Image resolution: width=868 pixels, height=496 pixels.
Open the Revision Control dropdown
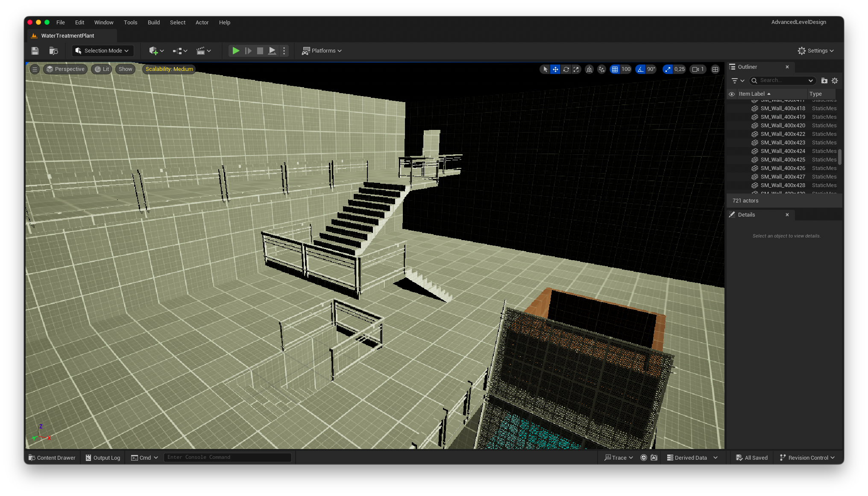click(x=807, y=458)
